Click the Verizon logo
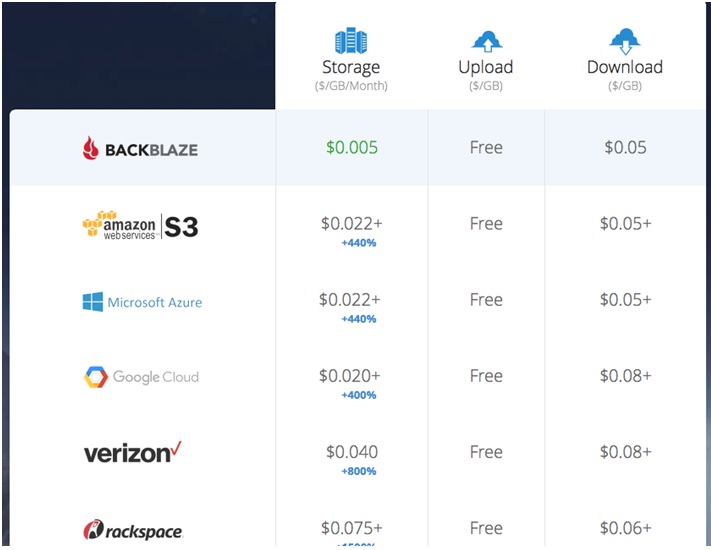Screen dimensions: 711x550 click(132, 452)
